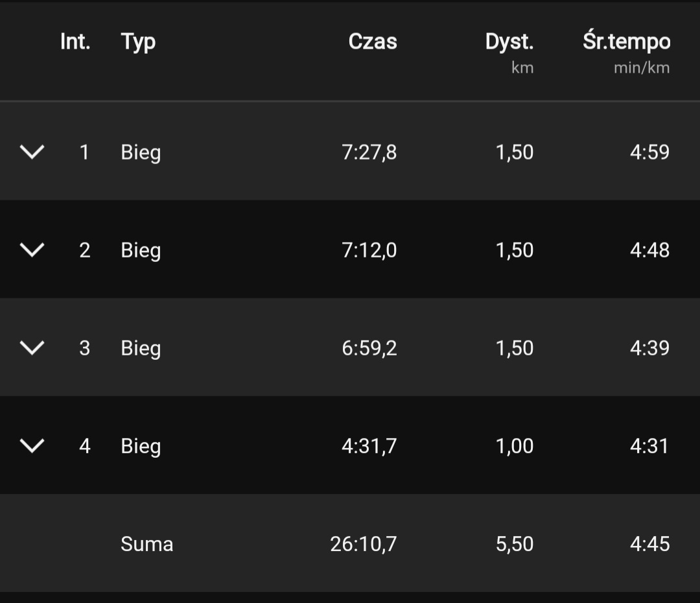Click the Typ column header
700x603 pixels.
(x=138, y=42)
